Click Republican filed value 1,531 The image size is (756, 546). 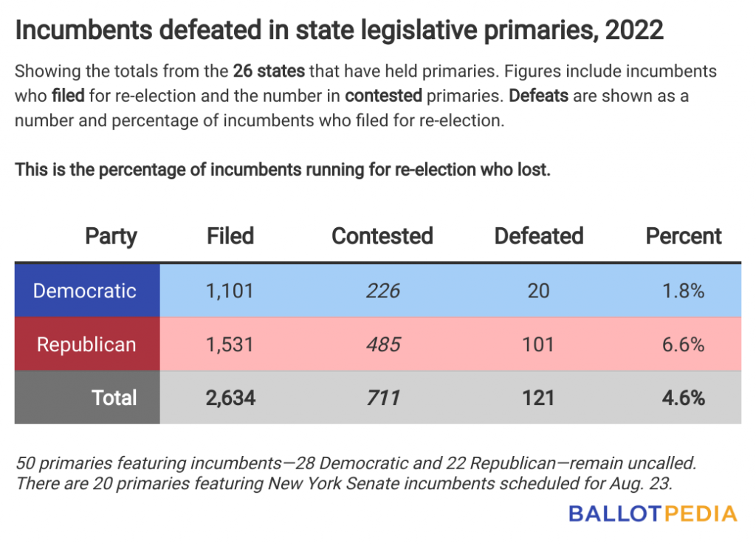pyautogui.click(x=230, y=345)
